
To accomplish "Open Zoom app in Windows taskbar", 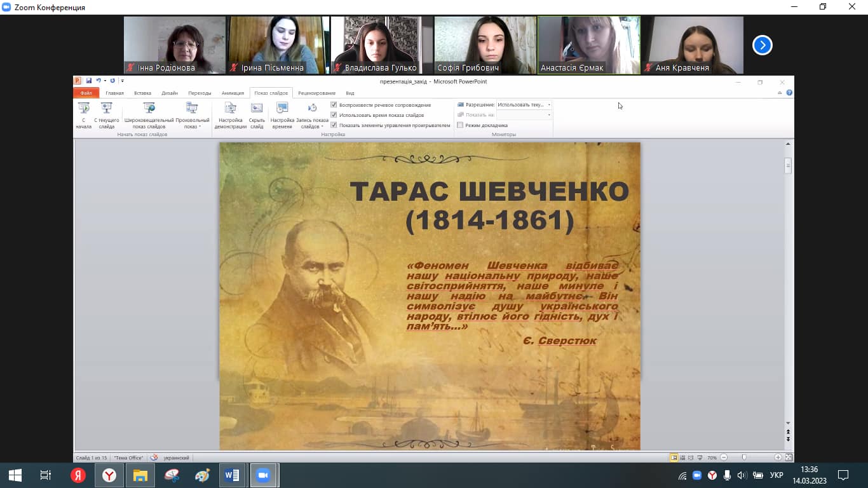I will click(262, 475).
